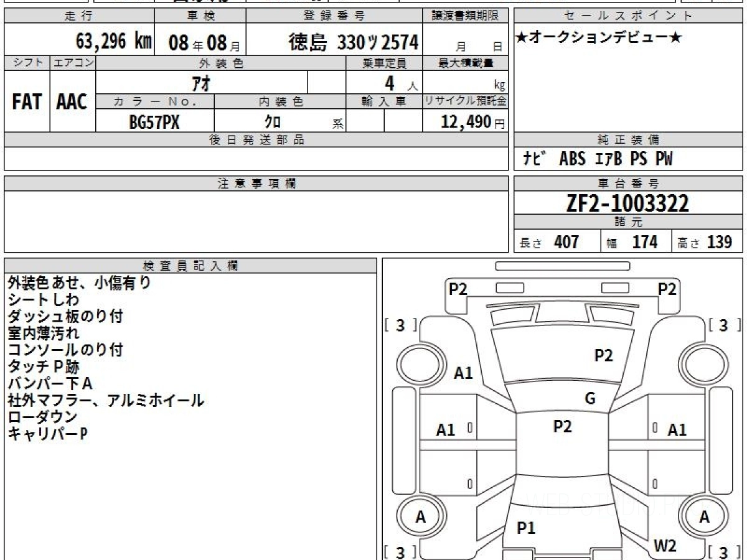Select height value 139

[720, 241]
